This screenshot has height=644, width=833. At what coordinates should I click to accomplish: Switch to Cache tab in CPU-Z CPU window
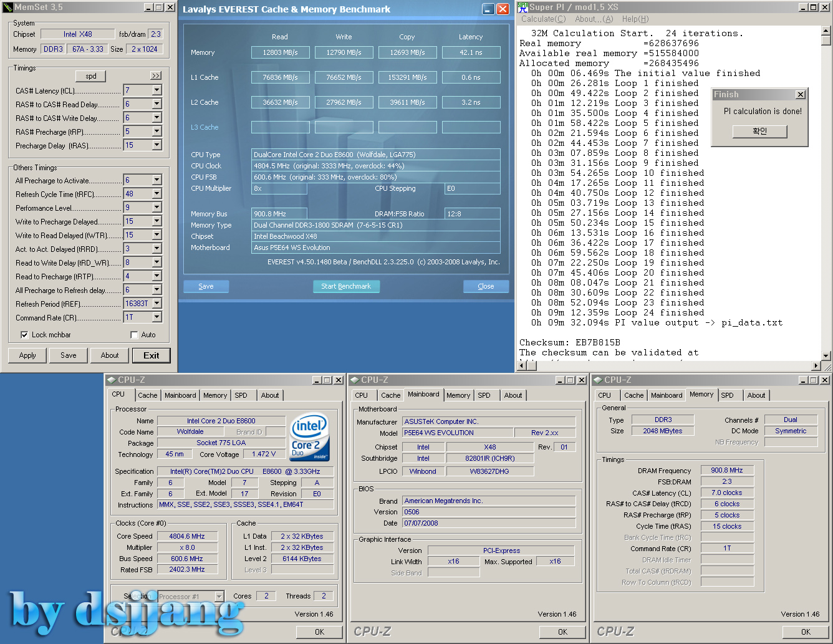click(148, 395)
